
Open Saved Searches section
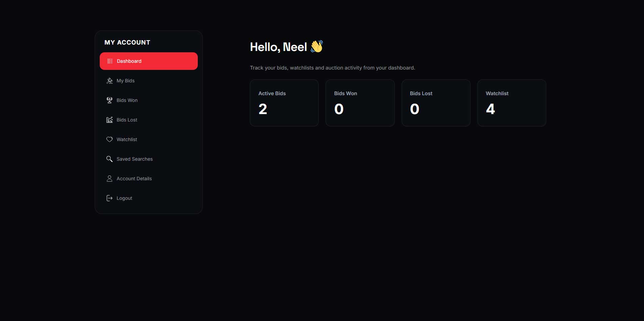tap(149, 159)
